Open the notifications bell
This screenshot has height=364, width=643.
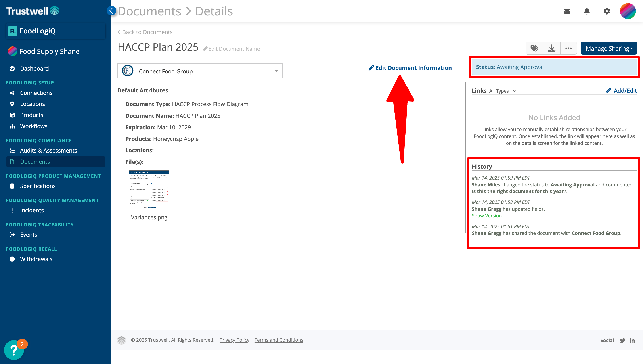[x=587, y=11]
